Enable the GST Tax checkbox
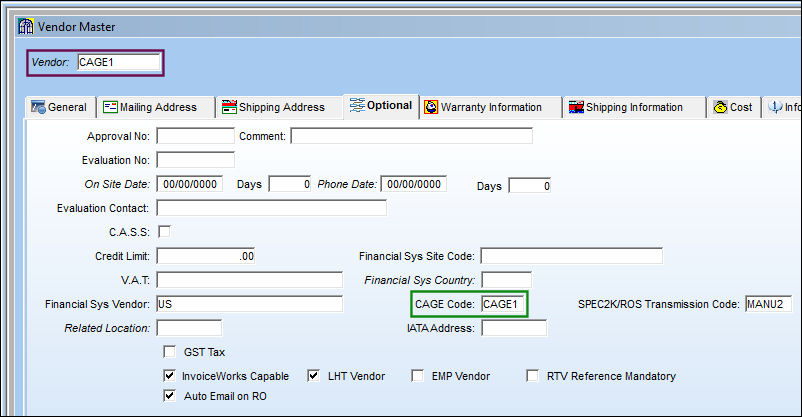The height and width of the screenshot is (417, 802). pos(169,352)
